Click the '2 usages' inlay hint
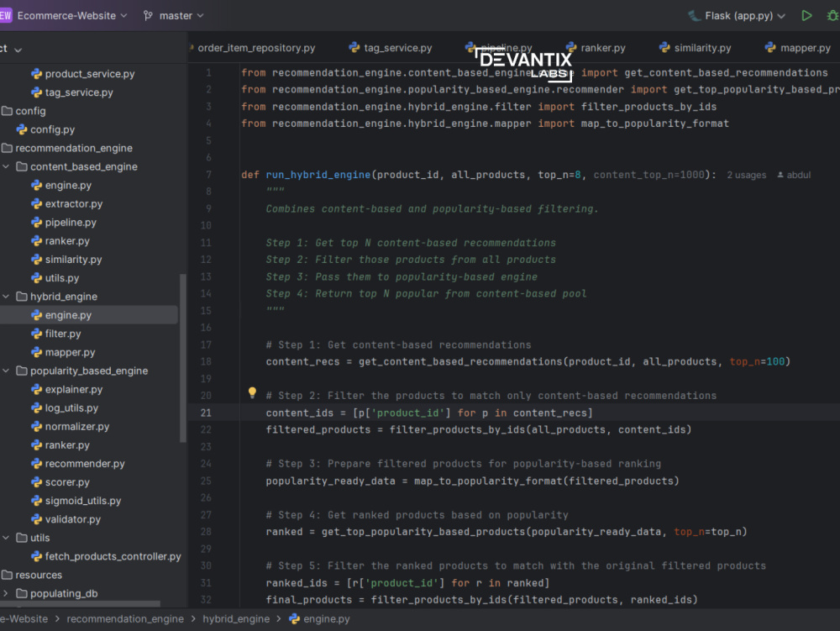The width and height of the screenshot is (840, 631). tap(746, 175)
